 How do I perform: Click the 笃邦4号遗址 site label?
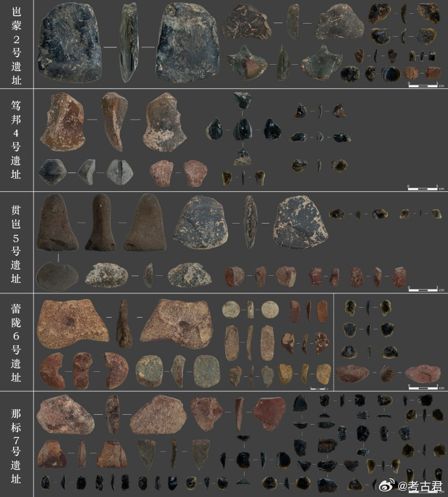click(x=16, y=140)
